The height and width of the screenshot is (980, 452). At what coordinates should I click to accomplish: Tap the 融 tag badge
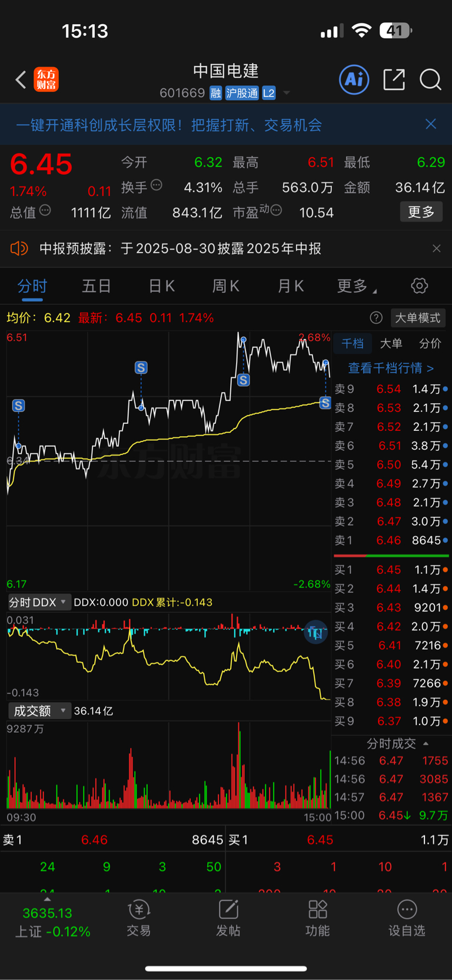tap(216, 93)
